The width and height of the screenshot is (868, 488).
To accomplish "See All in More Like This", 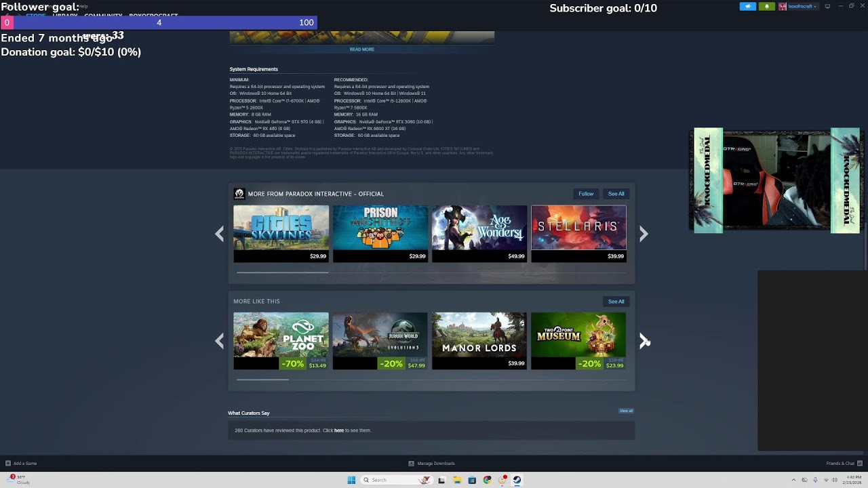I will point(616,302).
